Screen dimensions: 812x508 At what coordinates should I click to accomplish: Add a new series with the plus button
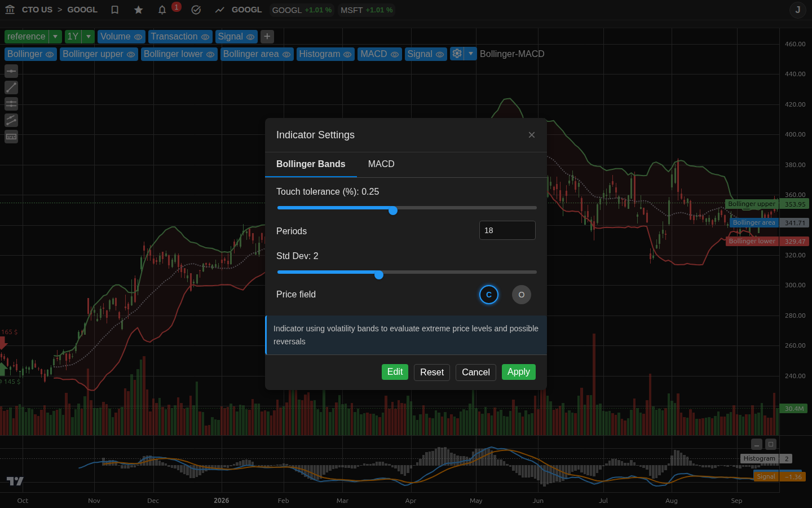click(x=267, y=37)
